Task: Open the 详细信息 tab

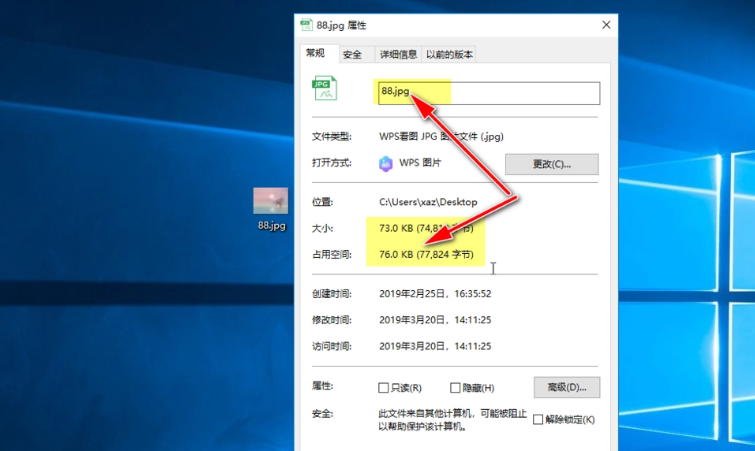Action: [398, 54]
